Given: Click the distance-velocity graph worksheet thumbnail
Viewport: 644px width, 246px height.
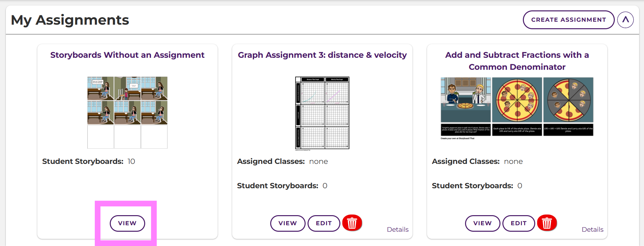Looking at the screenshot, I should (322, 113).
